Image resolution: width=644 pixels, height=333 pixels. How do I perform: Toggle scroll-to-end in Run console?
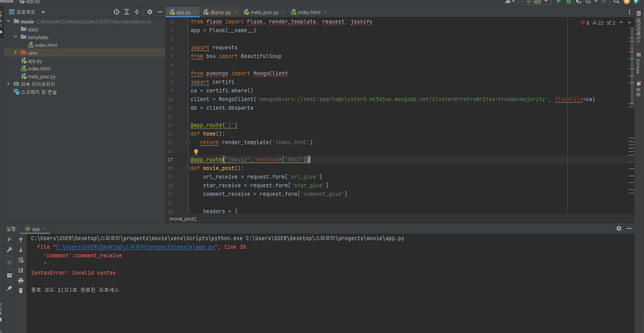coord(21,270)
